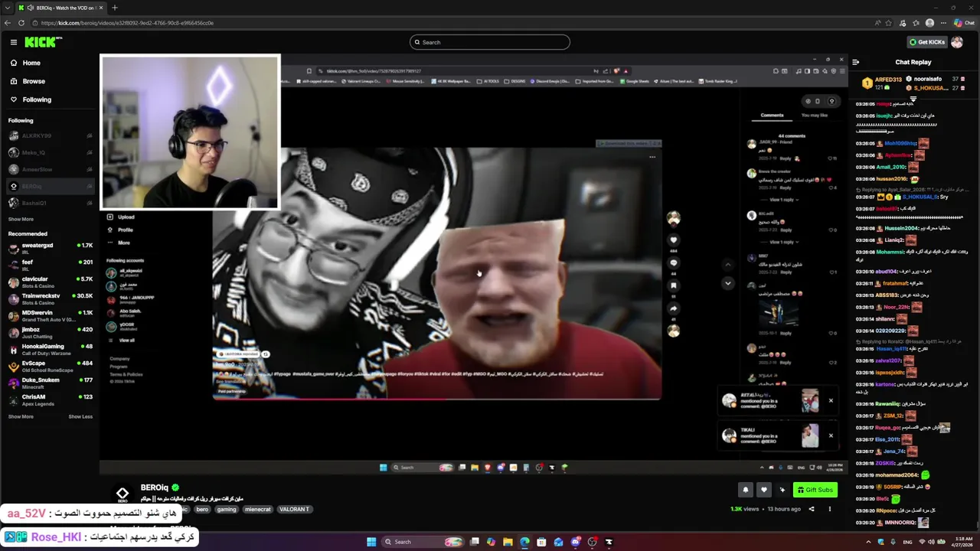980x551 pixels.
Task: Open Microsoft Edge from the taskbar
Action: [x=524, y=542]
